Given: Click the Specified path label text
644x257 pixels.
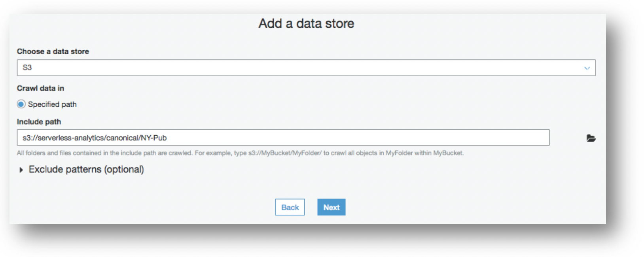Looking at the screenshot, I should [52, 104].
